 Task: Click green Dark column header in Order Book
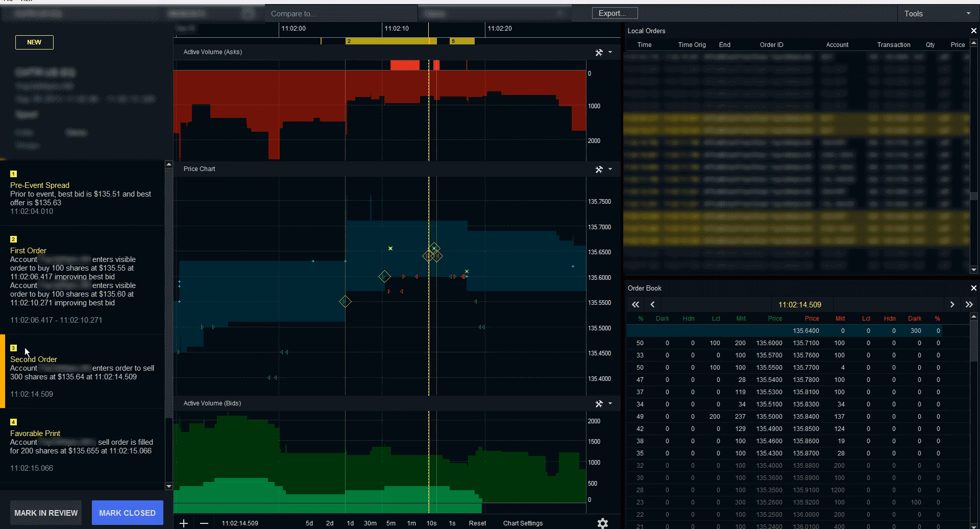(x=663, y=319)
